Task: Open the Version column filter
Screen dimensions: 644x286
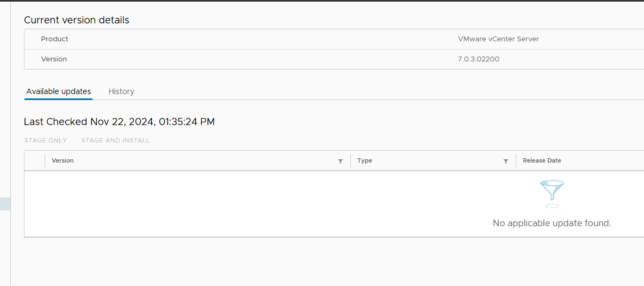Action: (x=340, y=161)
